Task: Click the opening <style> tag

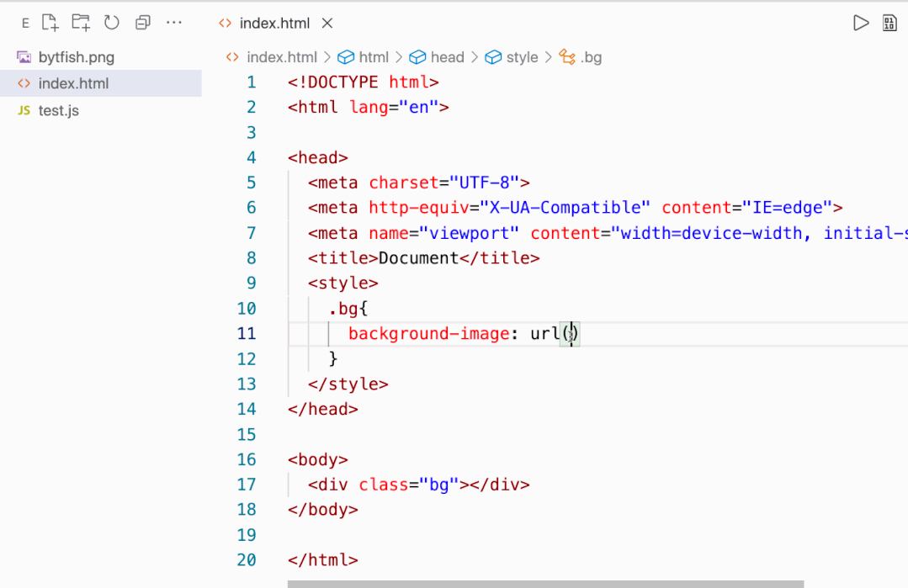Action: click(x=343, y=283)
